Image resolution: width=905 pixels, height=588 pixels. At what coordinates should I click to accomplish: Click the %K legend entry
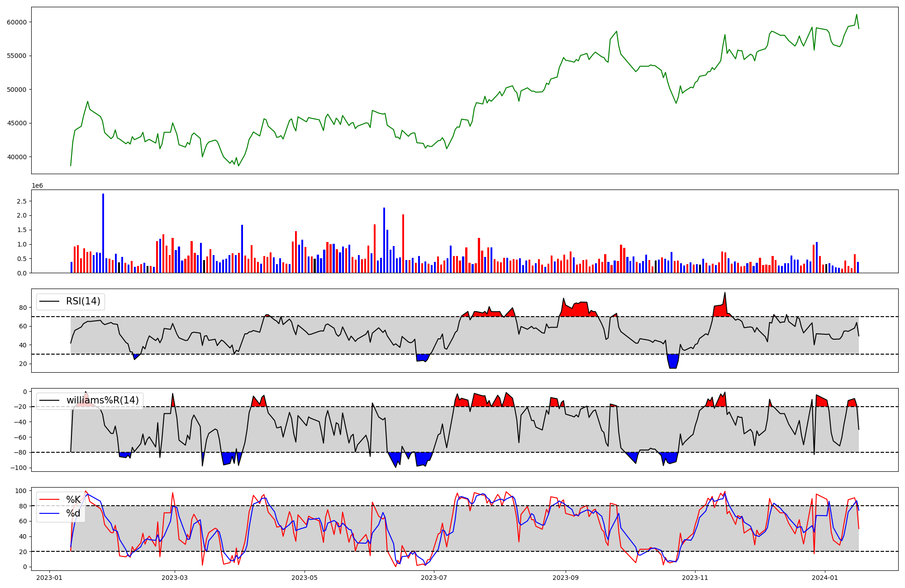click(73, 499)
